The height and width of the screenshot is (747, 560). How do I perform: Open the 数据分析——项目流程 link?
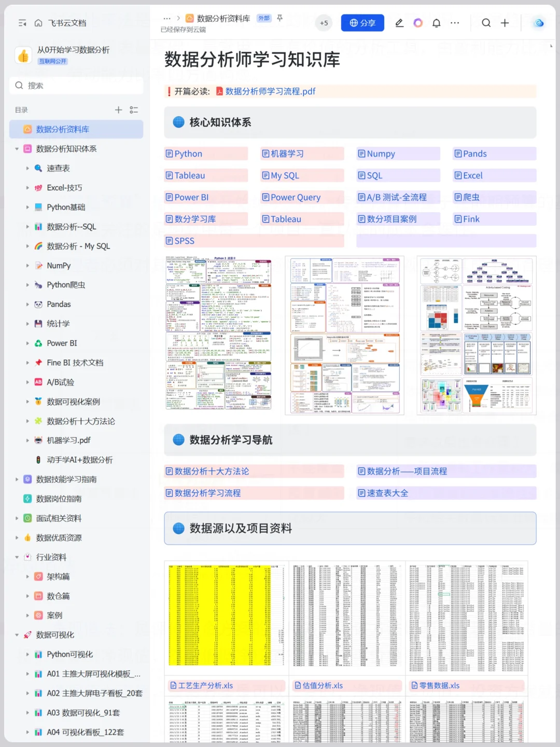tap(407, 471)
